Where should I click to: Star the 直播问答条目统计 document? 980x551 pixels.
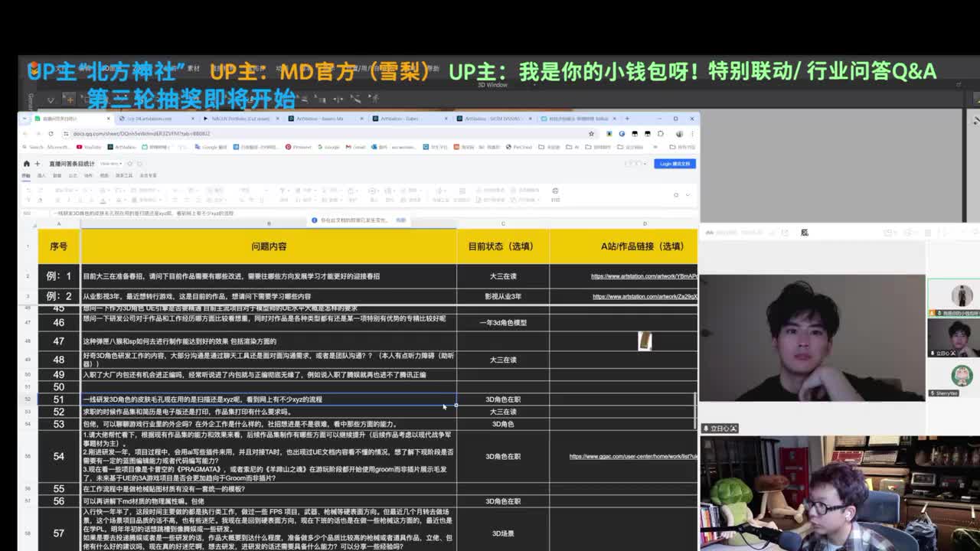point(130,164)
